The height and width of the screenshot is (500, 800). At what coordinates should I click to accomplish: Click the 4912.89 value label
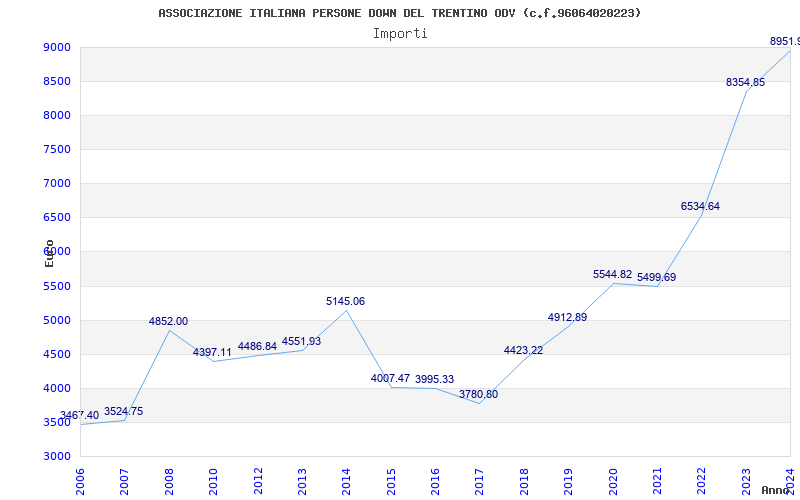(x=567, y=317)
